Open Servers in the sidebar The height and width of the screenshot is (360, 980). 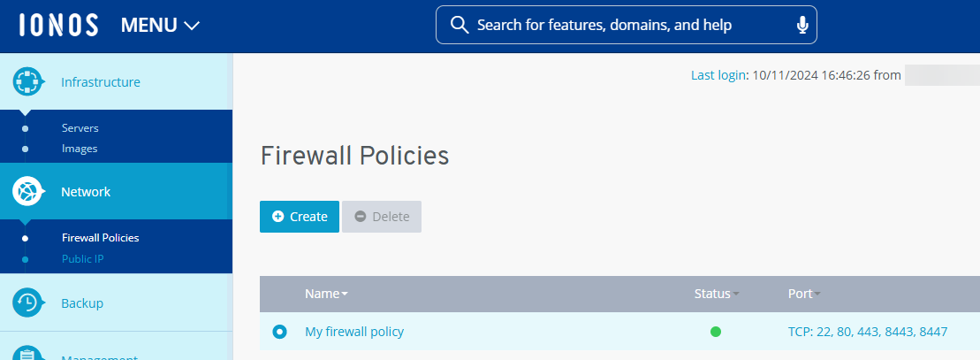[x=80, y=128]
